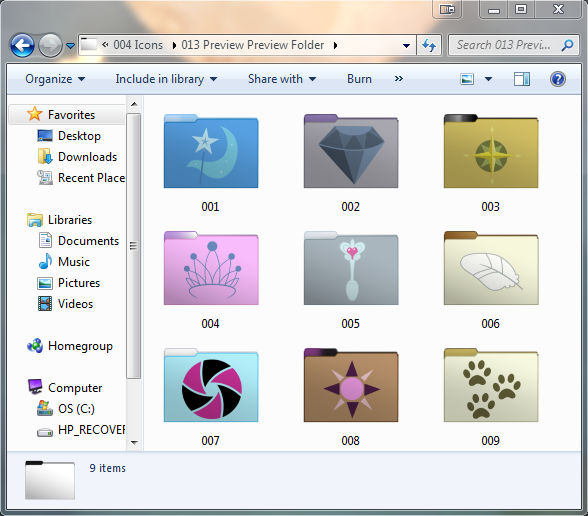588x516 pixels.
Task: Click the navigation pane scroll up arrow
Action: pos(134,104)
